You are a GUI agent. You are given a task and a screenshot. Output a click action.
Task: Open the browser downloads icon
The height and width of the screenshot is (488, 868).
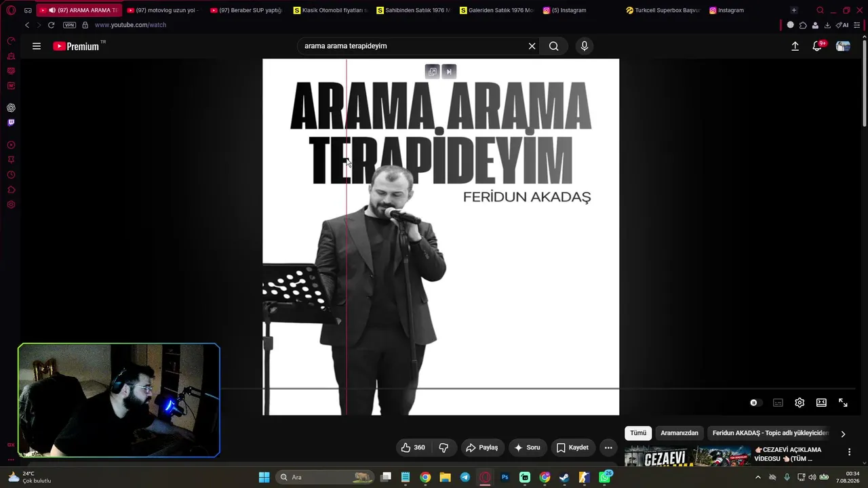coord(827,25)
